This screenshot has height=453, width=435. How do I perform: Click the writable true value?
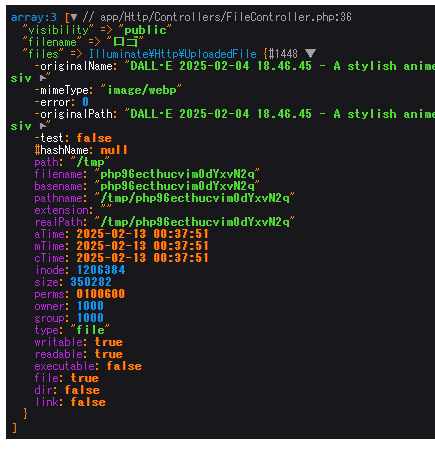click(109, 342)
